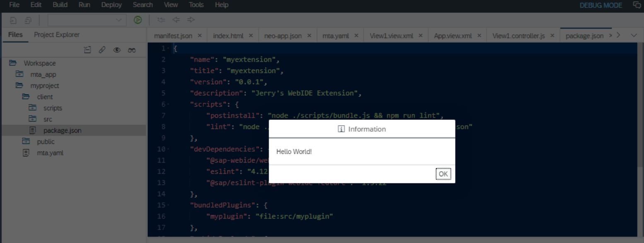Open the Deploy menu

coord(111,5)
